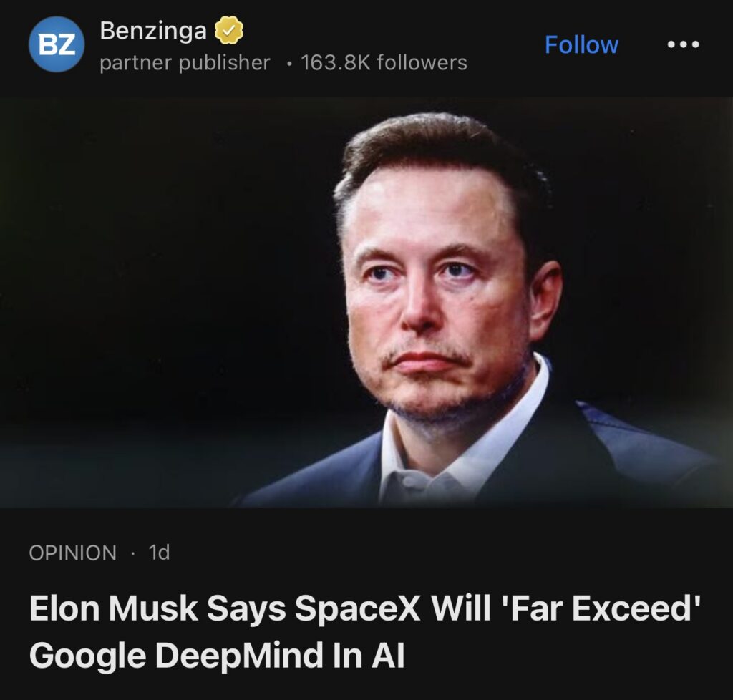Screen dimensions: 733x700
Task: Open the Elon Musk SpaceX headline
Action: click(x=366, y=632)
